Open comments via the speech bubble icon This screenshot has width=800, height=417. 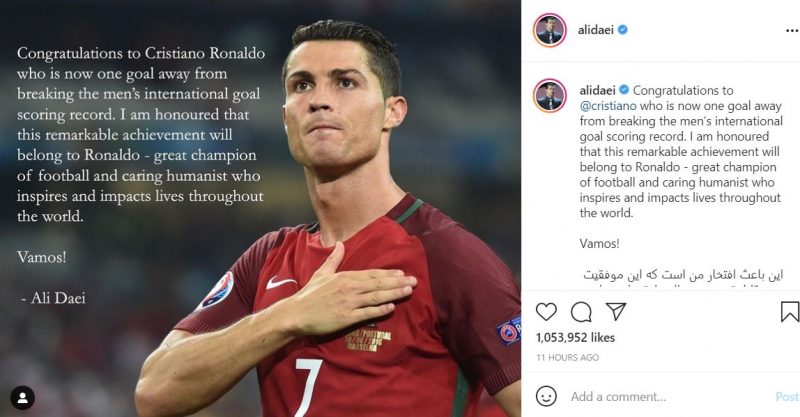coord(581,311)
